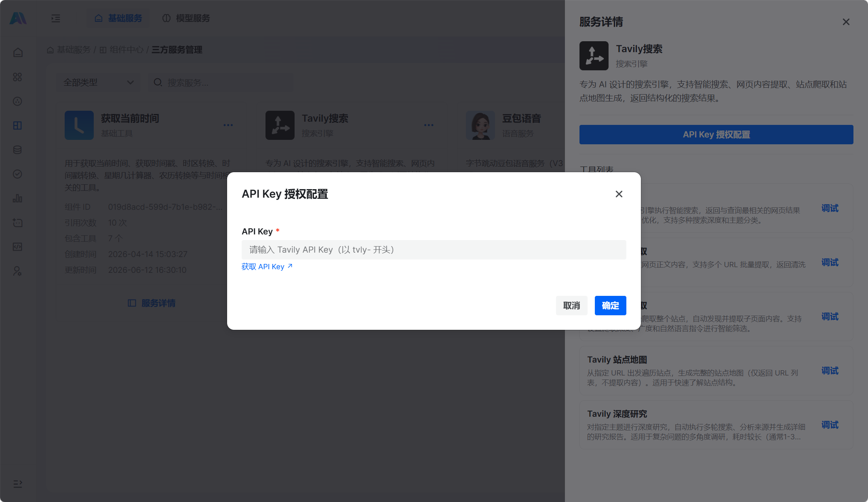Viewport: 868px width, 502px height.
Task: Click the API Key 授权配置 blue button
Action: tap(716, 135)
